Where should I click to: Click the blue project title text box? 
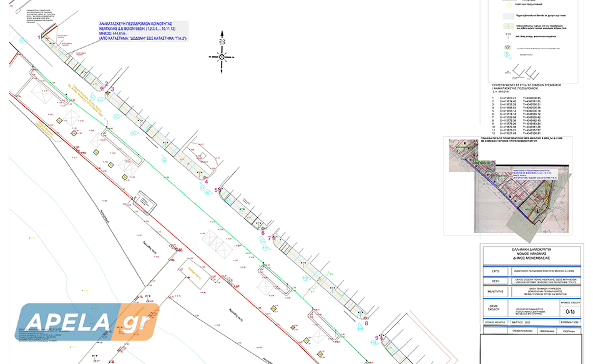(143, 31)
